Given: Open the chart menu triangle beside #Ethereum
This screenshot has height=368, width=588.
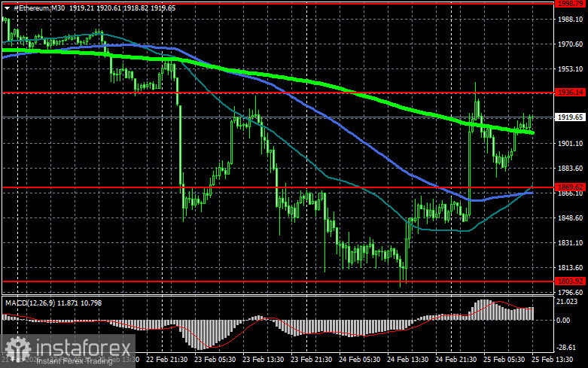Looking at the screenshot, I should coord(7,8).
